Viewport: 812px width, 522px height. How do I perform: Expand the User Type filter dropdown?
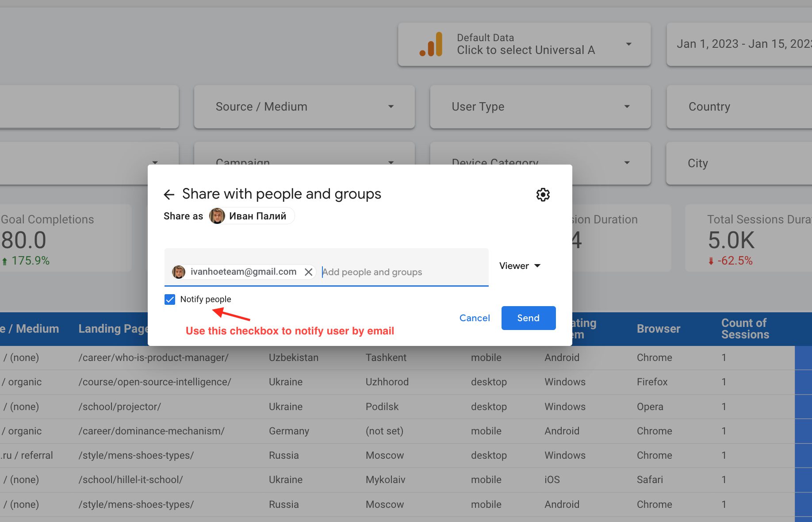540,107
